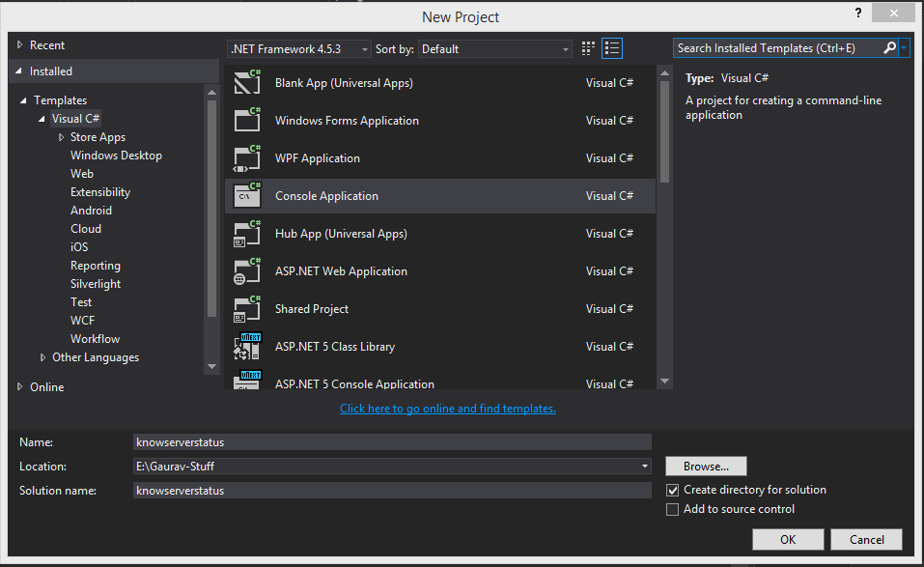Click the find templates online link
Screen dimensions: 924x567
tap(448, 409)
